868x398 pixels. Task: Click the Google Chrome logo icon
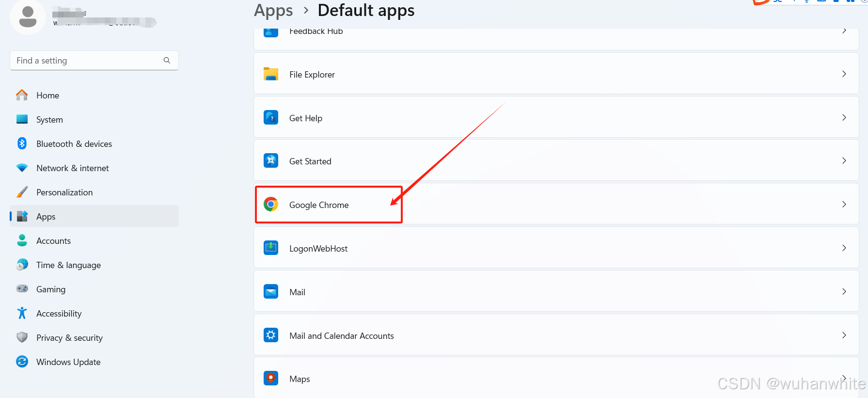pos(271,204)
